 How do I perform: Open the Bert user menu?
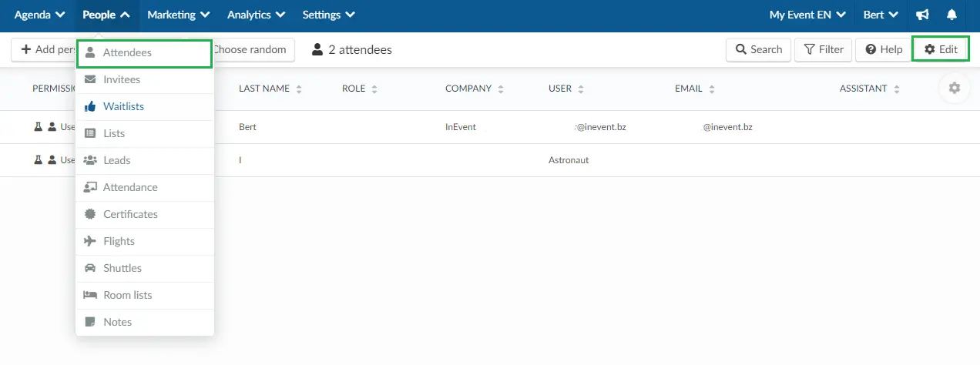(881, 15)
